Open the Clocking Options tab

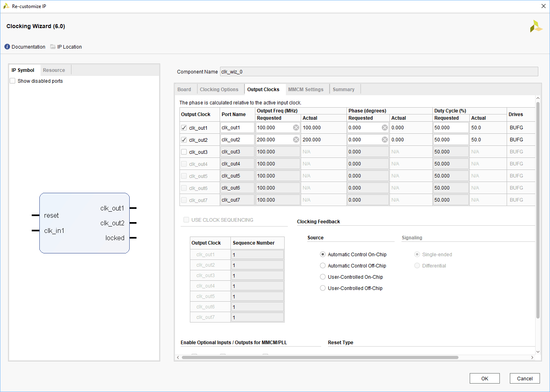pyautogui.click(x=219, y=90)
